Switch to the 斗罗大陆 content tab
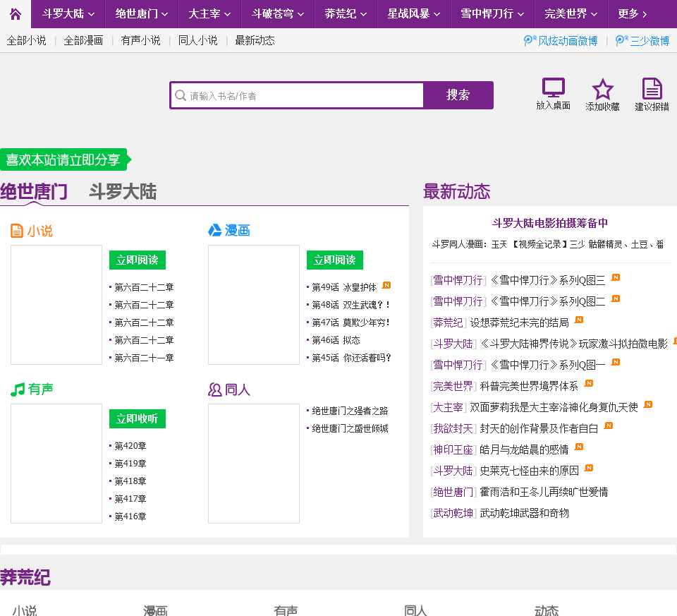The width and height of the screenshot is (677, 616). tap(123, 191)
